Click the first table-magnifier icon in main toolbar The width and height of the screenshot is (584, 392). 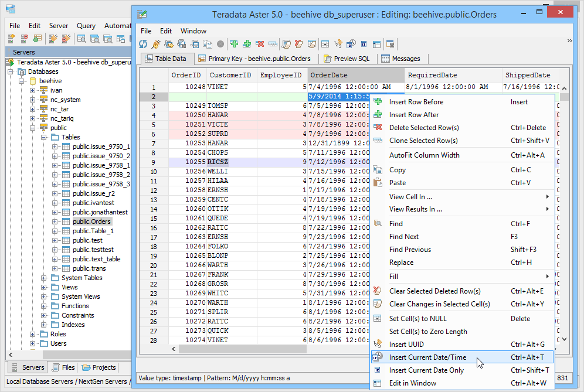click(x=82, y=38)
